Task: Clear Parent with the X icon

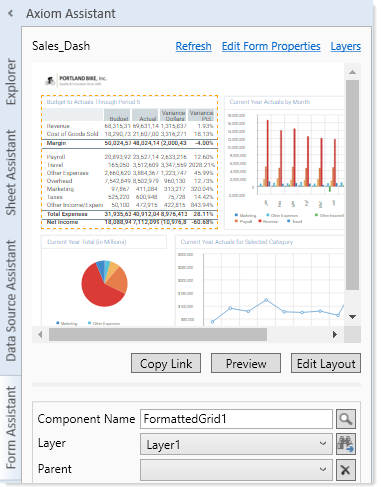Action: [346, 470]
